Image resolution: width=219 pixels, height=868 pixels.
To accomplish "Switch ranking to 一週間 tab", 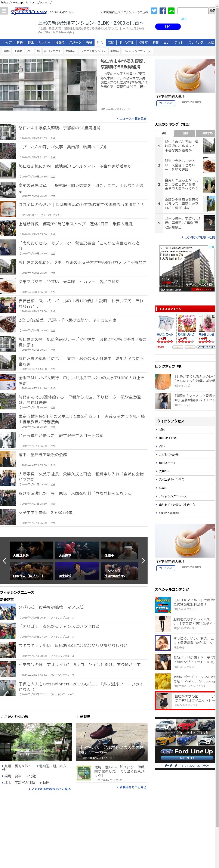I will (x=184, y=133).
